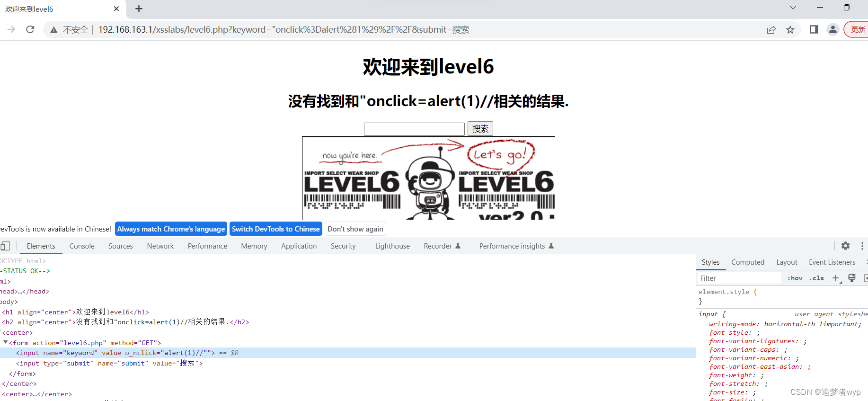Open the Recorder tab

point(442,246)
